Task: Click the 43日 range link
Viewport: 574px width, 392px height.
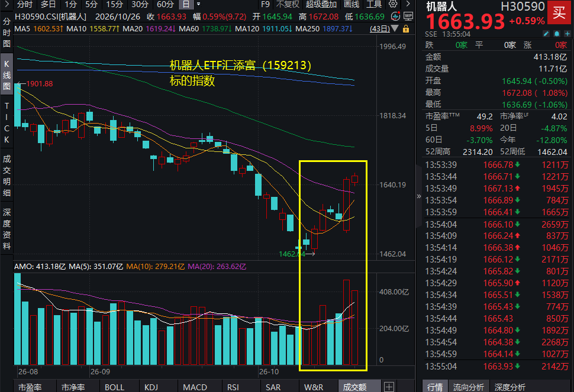Action: tap(380, 28)
